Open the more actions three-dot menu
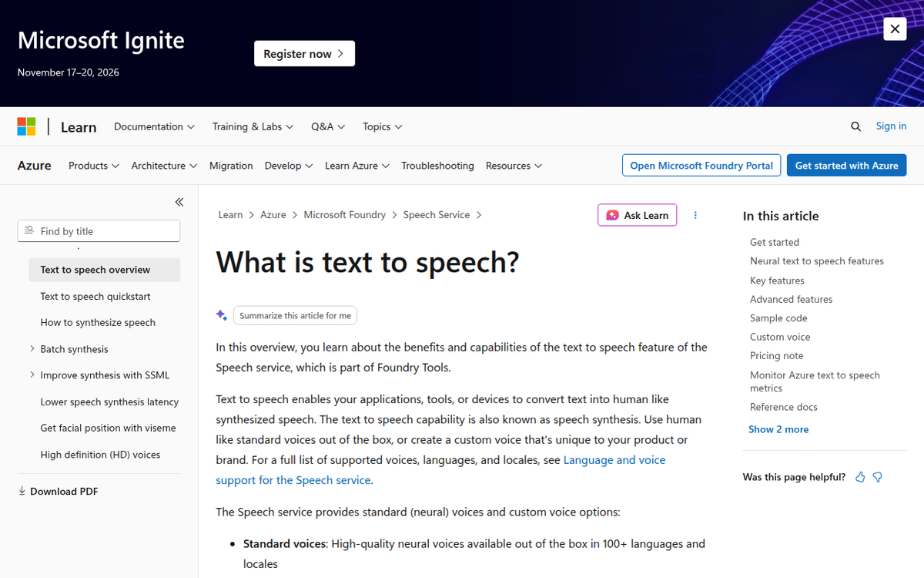The image size is (924, 578). tap(695, 215)
